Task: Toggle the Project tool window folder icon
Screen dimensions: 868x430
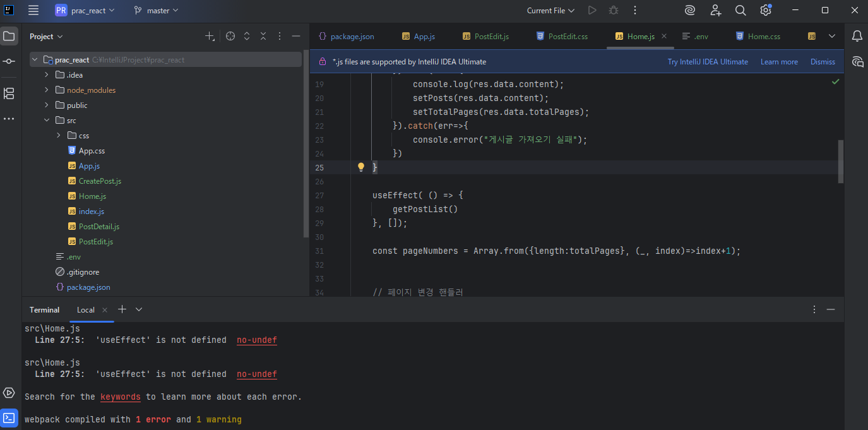Action: (9, 36)
